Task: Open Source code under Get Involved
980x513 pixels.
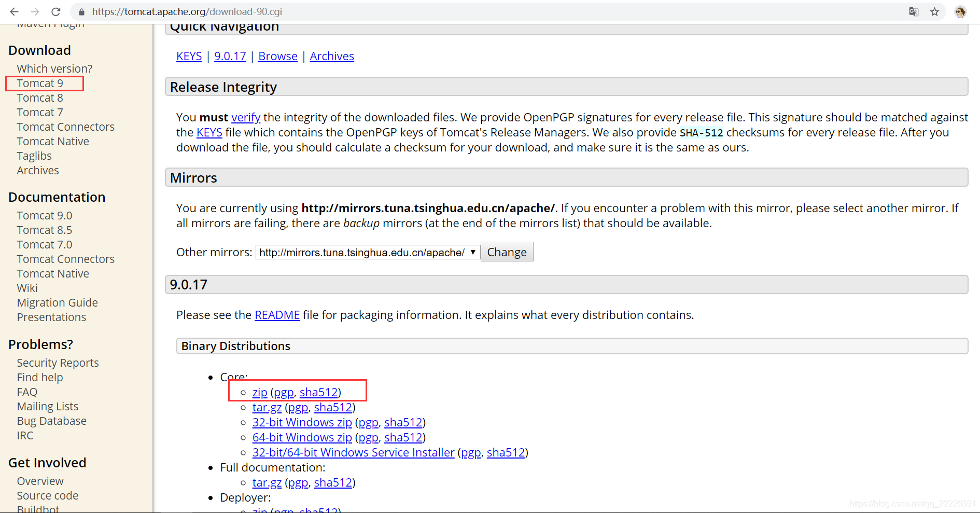Action: [x=48, y=495]
